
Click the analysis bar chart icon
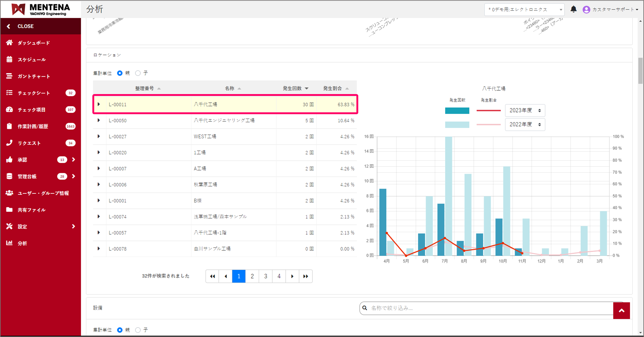click(10, 243)
